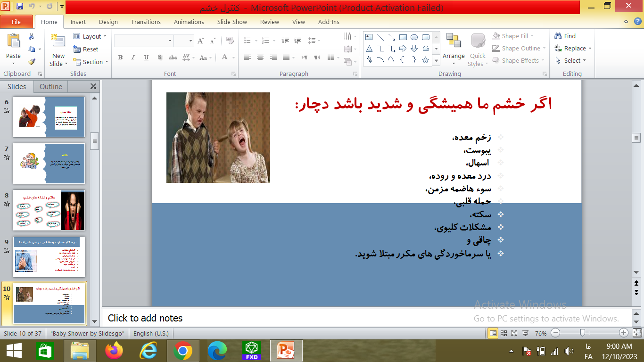This screenshot has width=644, height=362.
Task: Toggle underline formatting
Action: point(146,57)
